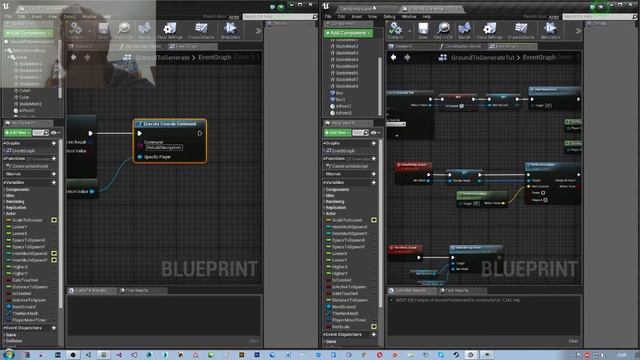Click back navigation arrow in left graph

coord(73,58)
